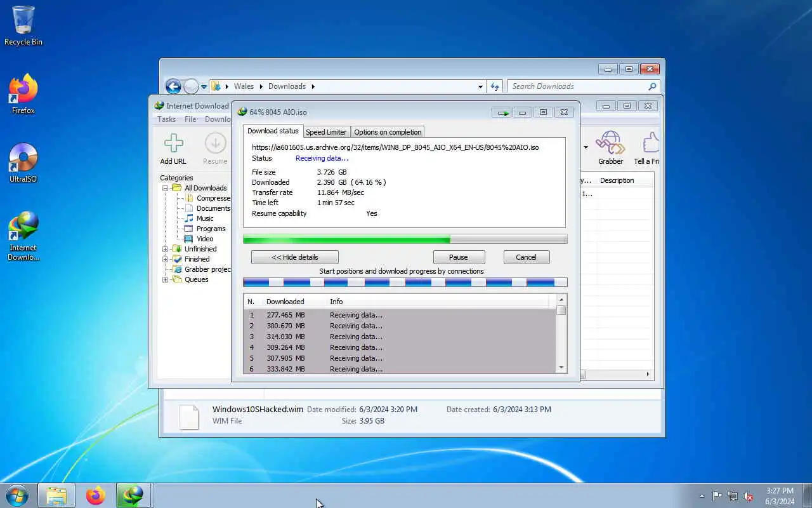Click the muted volume icon in system tray
This screenshot has width=812, height=508.
point(749,496)
